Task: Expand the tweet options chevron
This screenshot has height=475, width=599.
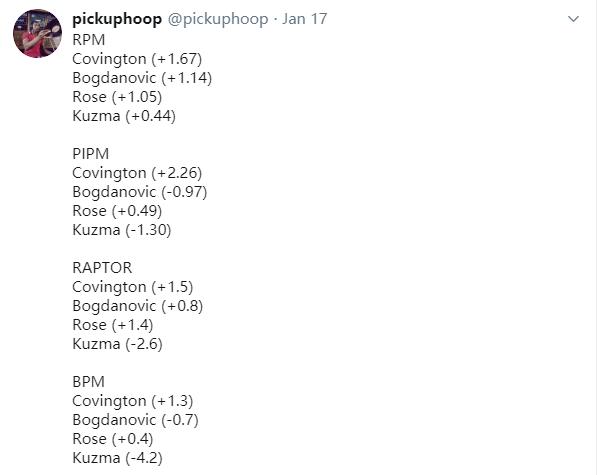Action: pos(573,19)
